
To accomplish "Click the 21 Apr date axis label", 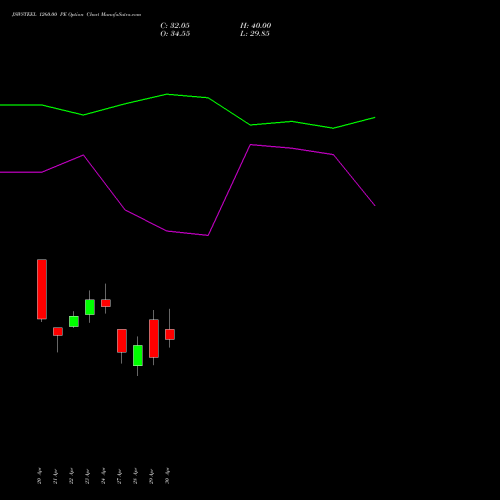I will 55,476.
